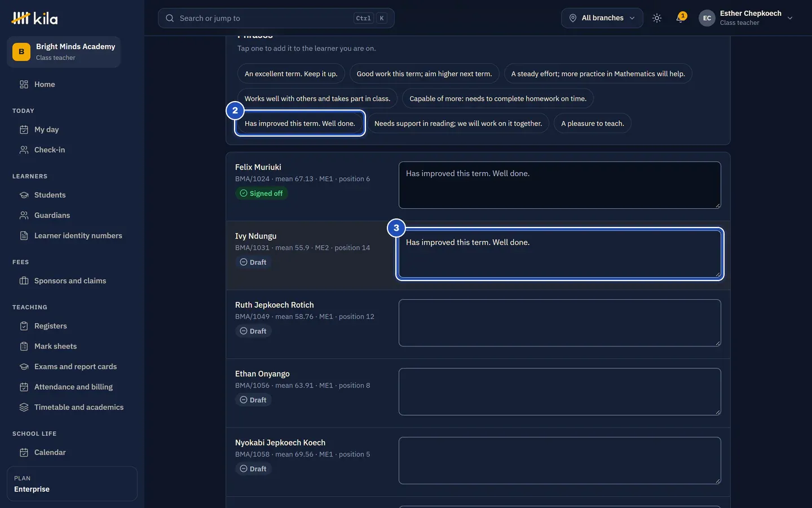Click the Exams and report cards icon
The image size is (812, 508).
[x=24, y=367]
